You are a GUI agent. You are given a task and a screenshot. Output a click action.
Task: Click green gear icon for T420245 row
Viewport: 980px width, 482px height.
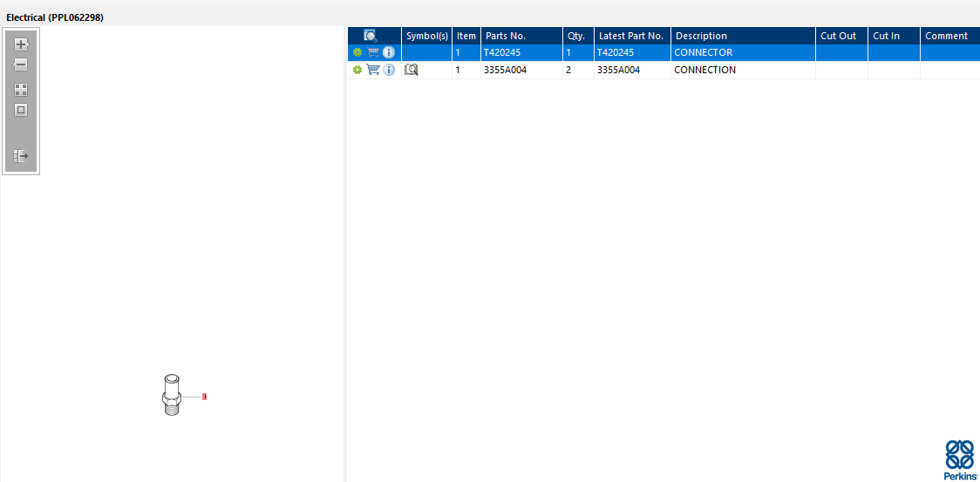point(357,52)
